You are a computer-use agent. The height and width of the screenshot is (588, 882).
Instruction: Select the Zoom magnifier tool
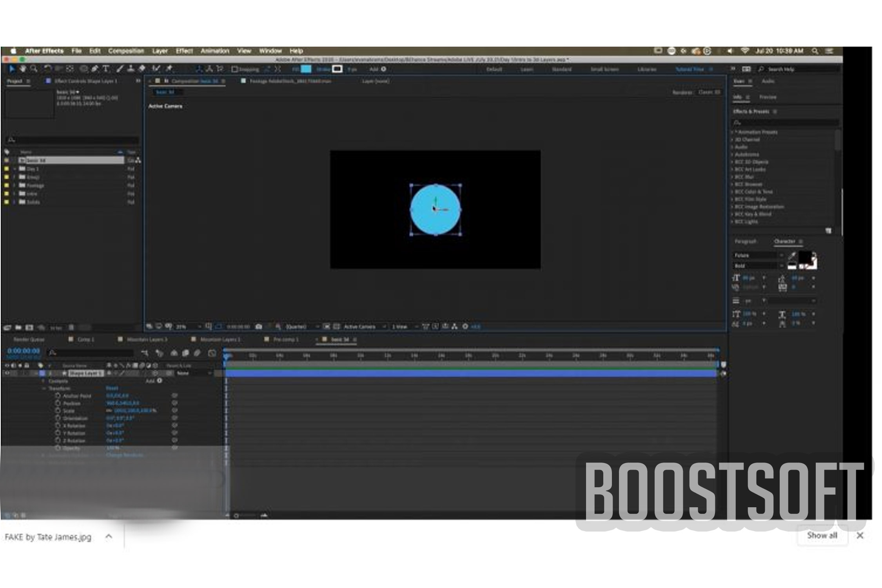point(34,69)
